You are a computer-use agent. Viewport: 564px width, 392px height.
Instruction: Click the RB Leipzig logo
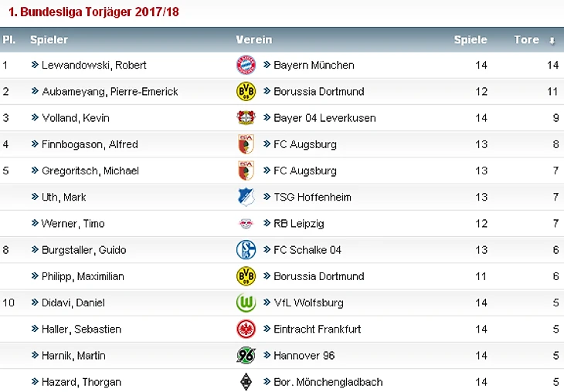(246, 224)
